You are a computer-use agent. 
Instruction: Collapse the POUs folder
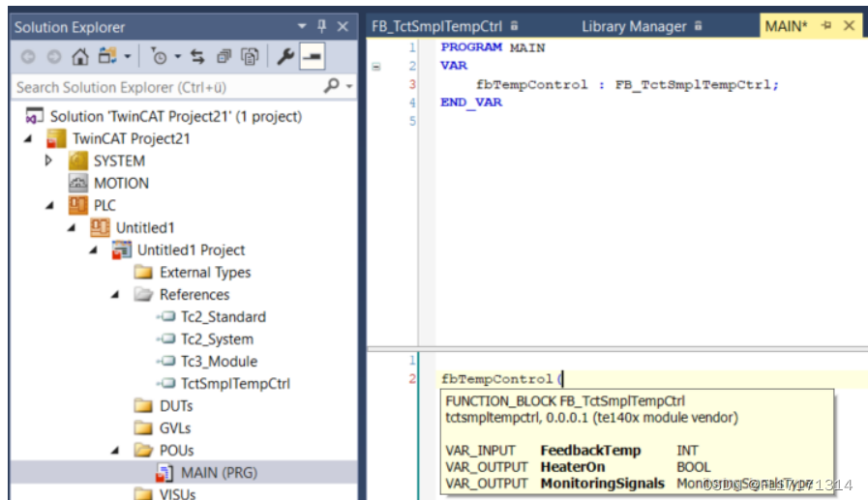[115, 451]
